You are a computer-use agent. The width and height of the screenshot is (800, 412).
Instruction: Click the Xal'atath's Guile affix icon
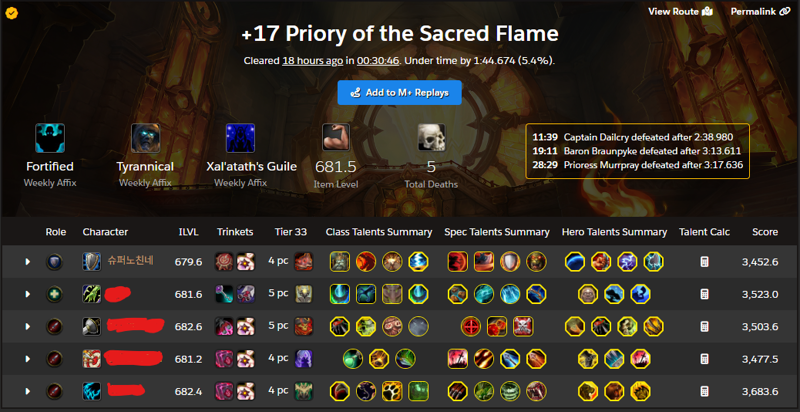pyautogui.click(x=240, y=138)
